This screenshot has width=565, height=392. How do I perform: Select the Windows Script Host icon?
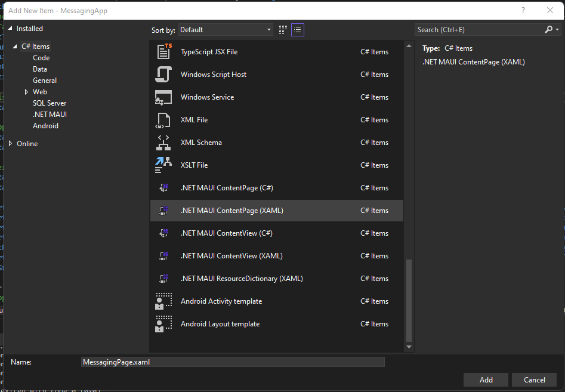163,75
